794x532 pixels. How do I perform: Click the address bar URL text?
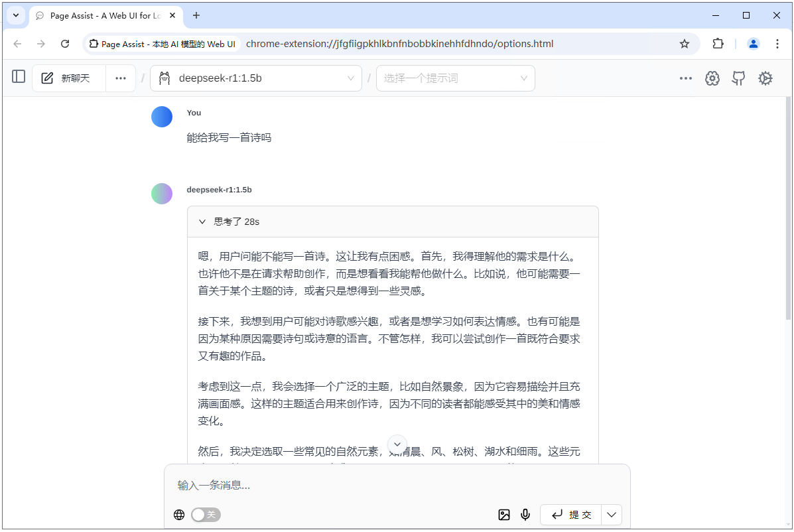coord(399,44)
